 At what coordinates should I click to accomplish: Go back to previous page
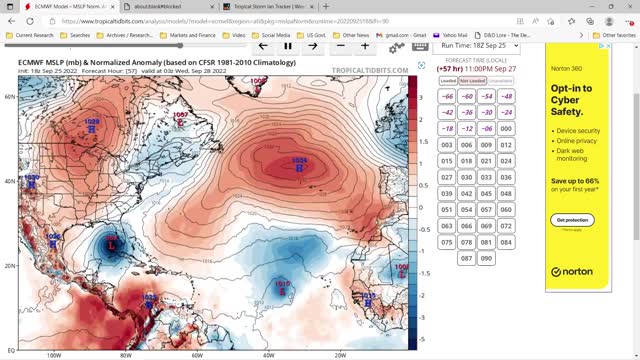coord(12,21)
